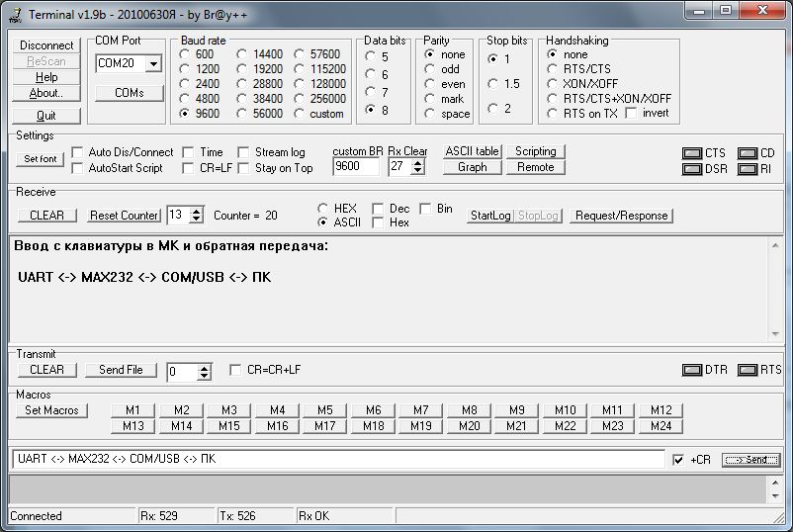The width and height of the screenshot is (793, 532).
Task: Run macro M1
Action: [x=133, y=410]
